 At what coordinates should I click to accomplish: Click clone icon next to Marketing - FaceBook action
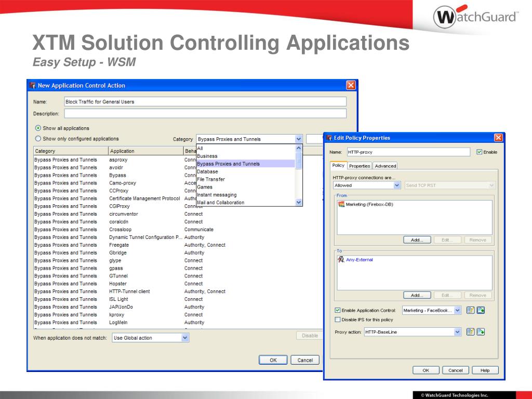(x=481, y=310)
